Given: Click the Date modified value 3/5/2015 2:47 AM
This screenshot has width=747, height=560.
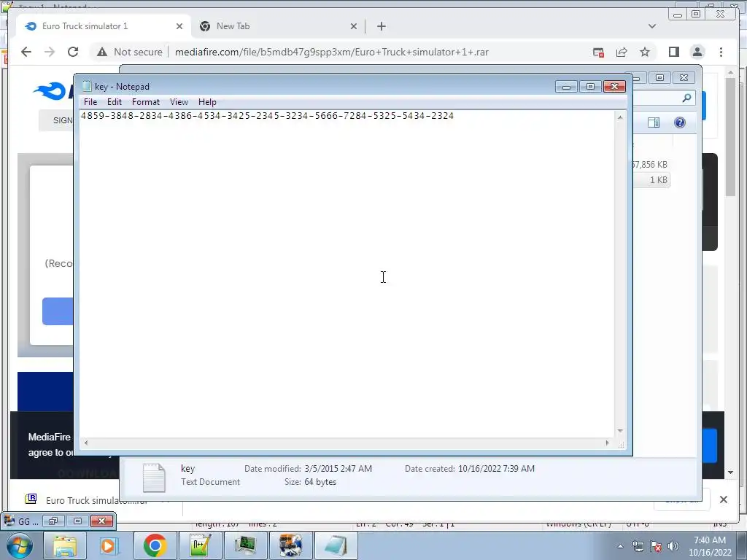Looking at the screenshot, I should (338, 469).
